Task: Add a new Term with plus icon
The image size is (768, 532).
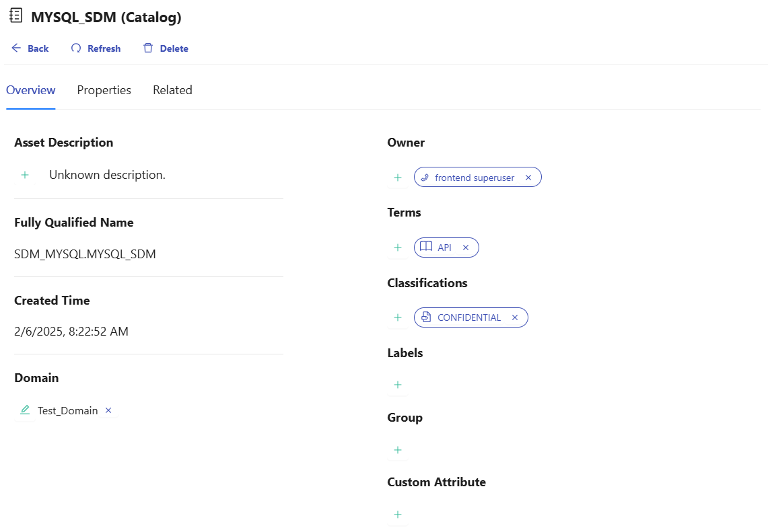Action: tap(398, 248)
